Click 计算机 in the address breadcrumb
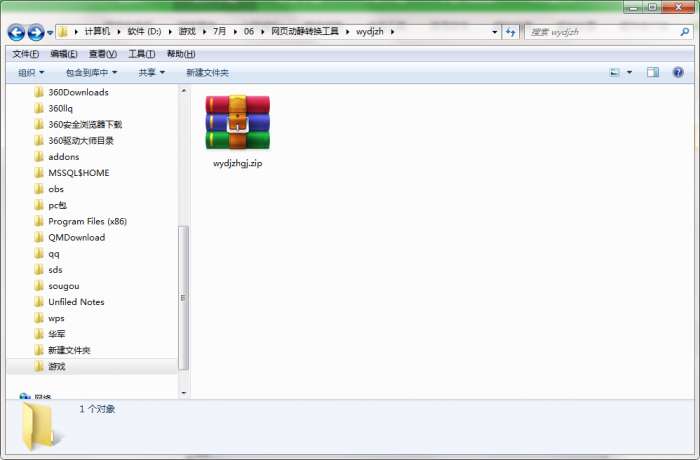700x460 pixels. pos(97,31)
